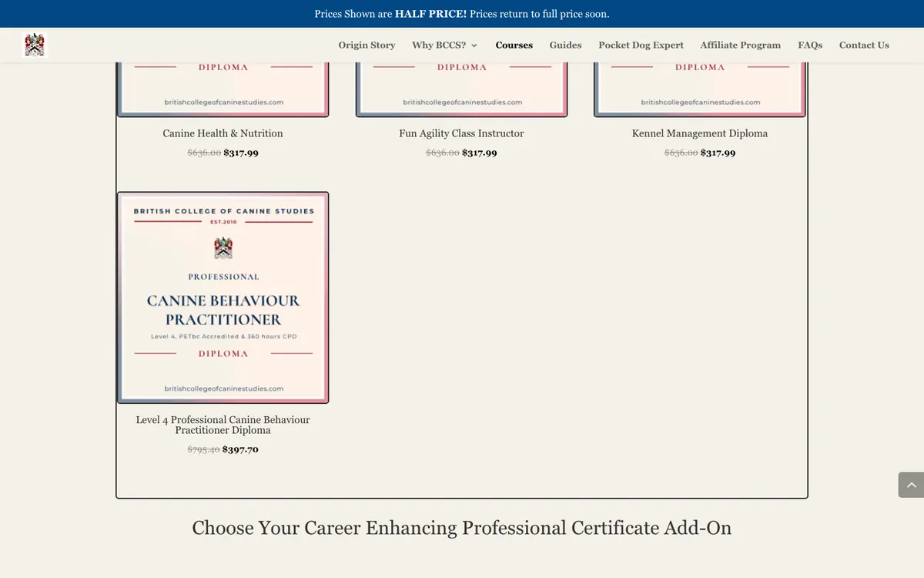Click the back-to-top arrow button
The width and height of the screenshot is (924, 578).
911,485
